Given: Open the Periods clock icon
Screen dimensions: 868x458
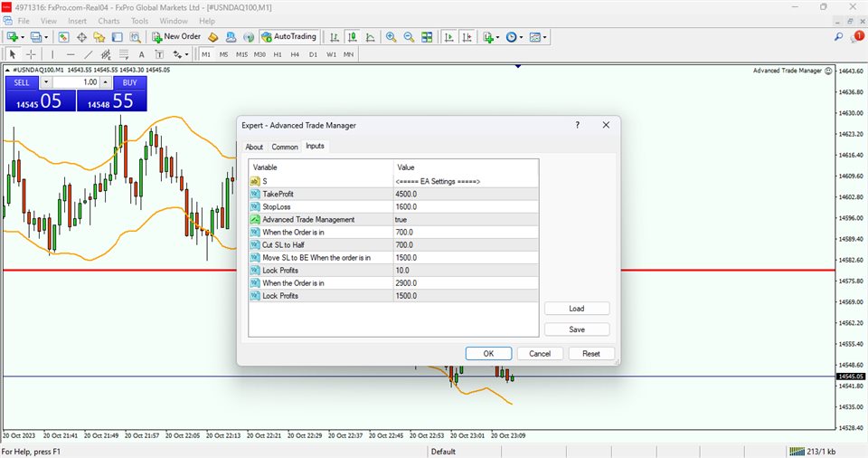Looking at the screenshot, I should (x=511, y=37).
